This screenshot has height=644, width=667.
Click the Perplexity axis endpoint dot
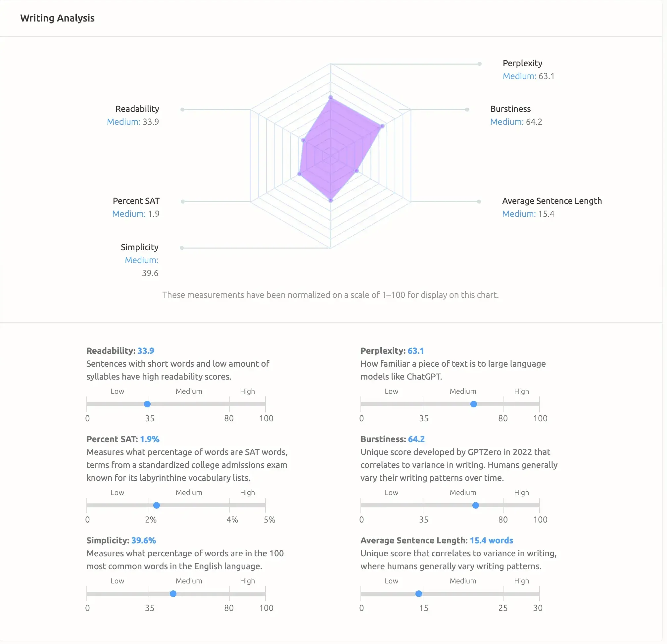point(480,64)
